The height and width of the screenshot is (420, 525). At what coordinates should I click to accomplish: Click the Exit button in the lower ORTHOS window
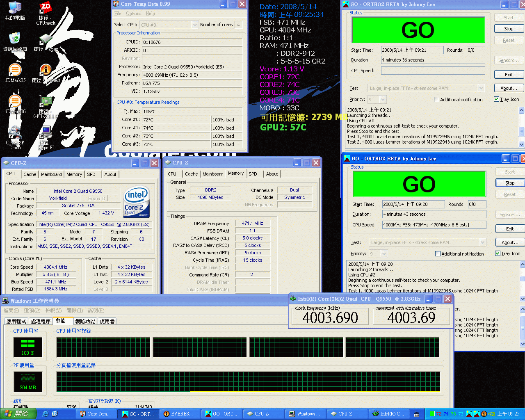(x=510, y=229)
